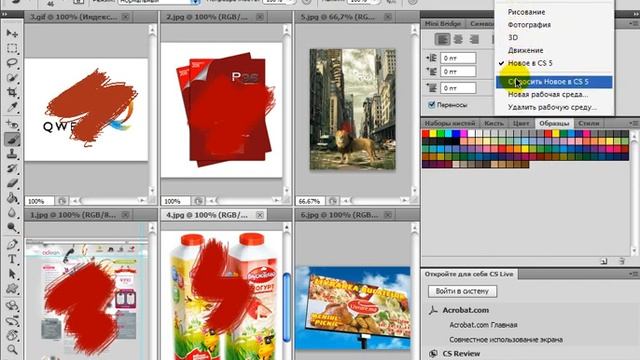640x360 pixels.
Task: Switch to Наборы кистей tab
Action: 449,123
